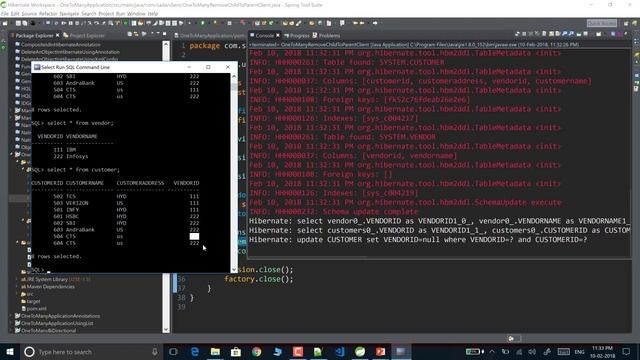Select pom.xml in Package Explorer
640x360 pixels.
[34, 309]
